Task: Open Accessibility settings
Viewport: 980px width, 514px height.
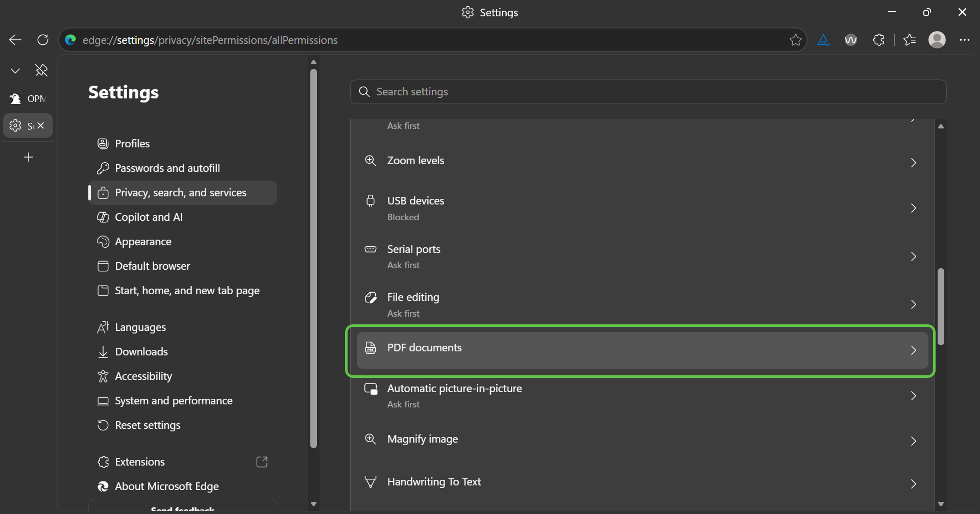Action: pos(183,376)
